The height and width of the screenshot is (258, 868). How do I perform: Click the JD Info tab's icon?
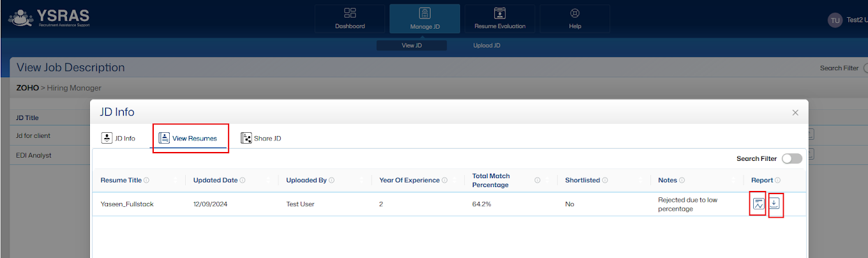(x=107, y=138)
